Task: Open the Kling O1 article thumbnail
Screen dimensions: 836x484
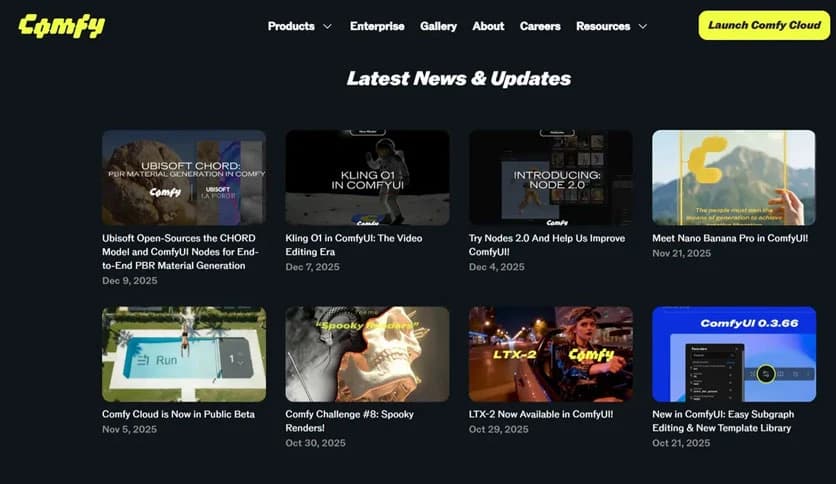Action: (367, 178)
